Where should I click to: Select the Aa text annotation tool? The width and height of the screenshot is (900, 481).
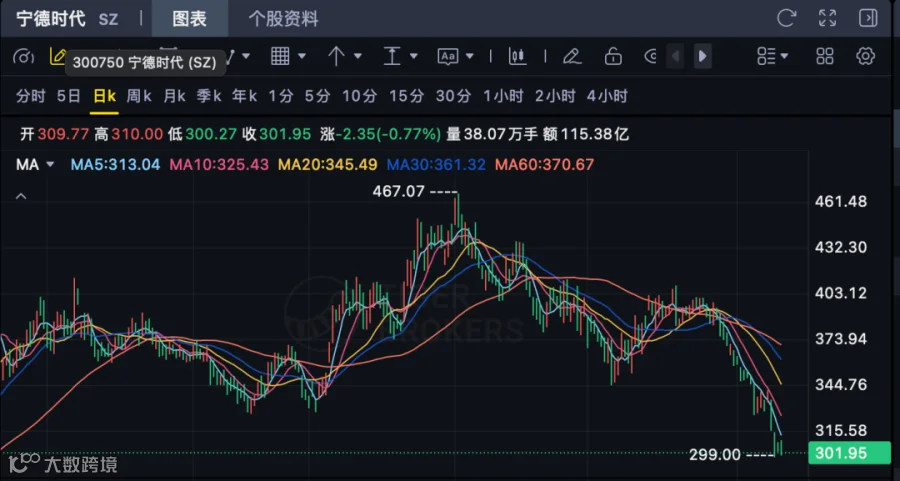[448, 56]
